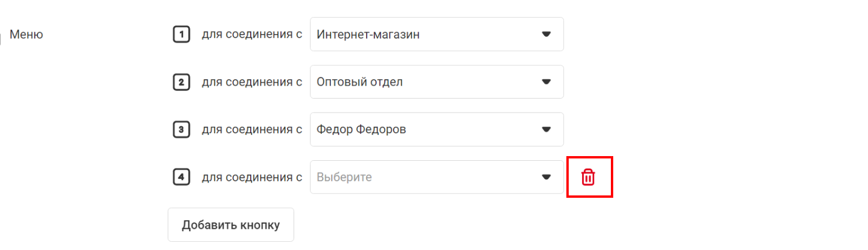Click the partial marker left of Меню
The width and height of the screenshot is (868, 250).
click(x=1, y=39)
